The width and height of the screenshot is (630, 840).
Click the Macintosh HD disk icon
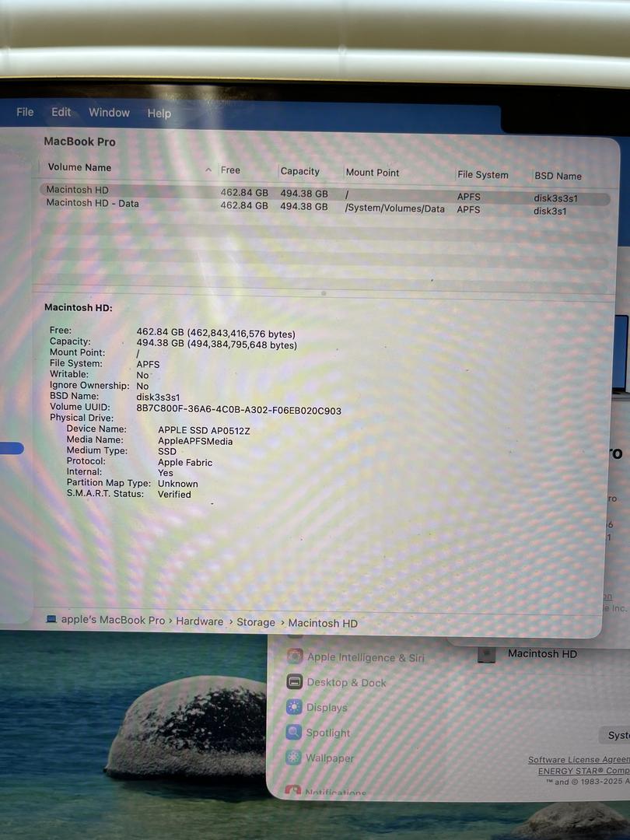pyautogui.click(x=487, y=654)
